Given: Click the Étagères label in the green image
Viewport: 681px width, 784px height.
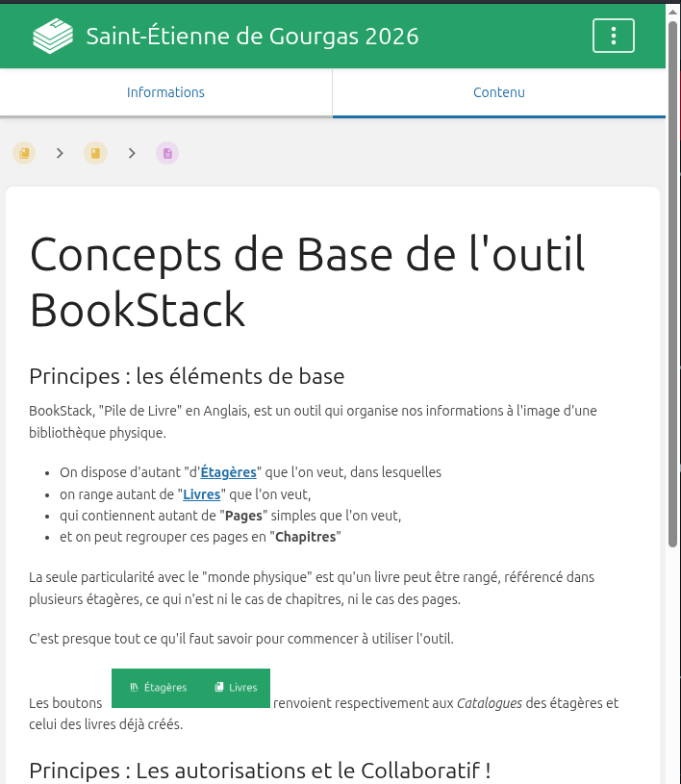Looking at the screenshot, I should click(x=165, y=688).
